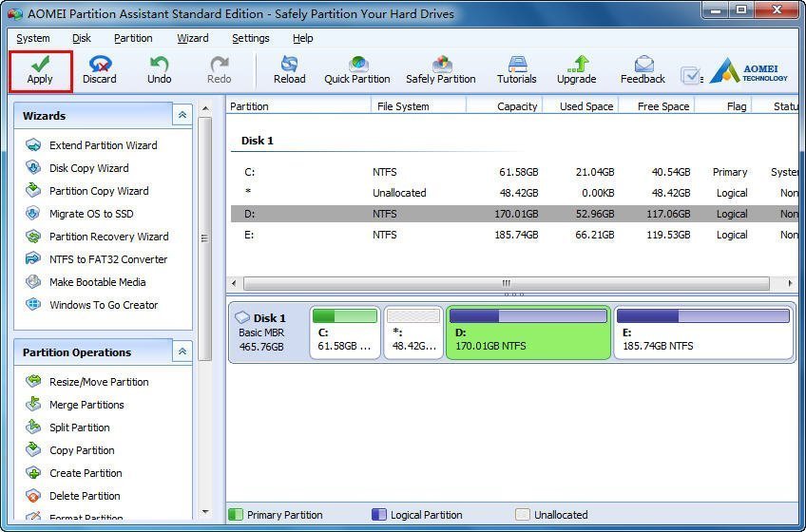Apply pending operations with Apply button
The image size is (806, 532).
point(40,71)
